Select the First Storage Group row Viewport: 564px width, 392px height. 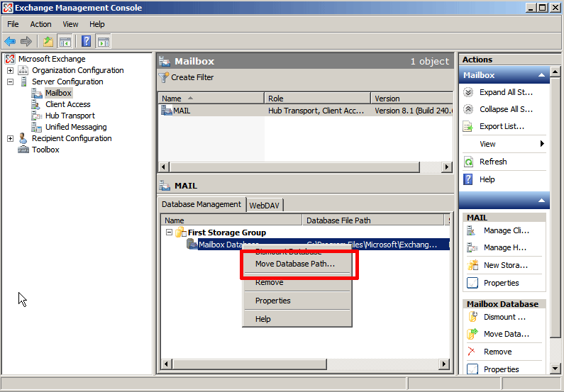pos(226,233)
